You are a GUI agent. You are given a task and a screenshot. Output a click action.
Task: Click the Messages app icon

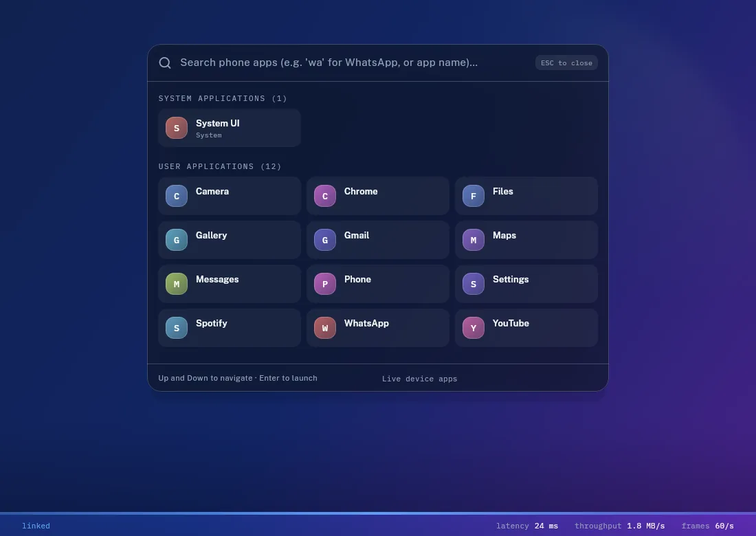tap(177, 283)
